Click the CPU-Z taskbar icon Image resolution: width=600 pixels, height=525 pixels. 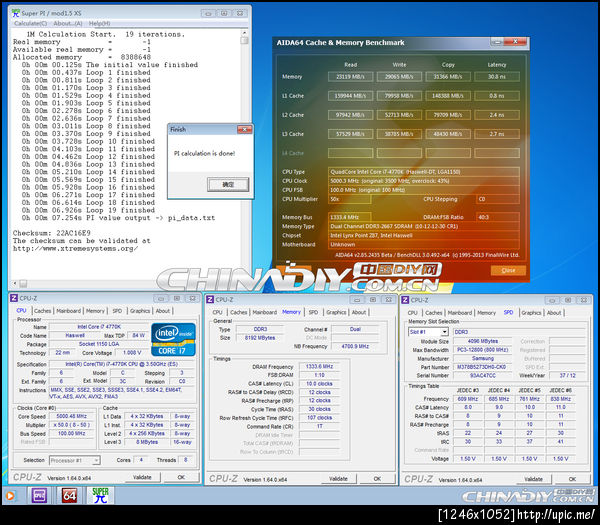click(x=39, y=496)
